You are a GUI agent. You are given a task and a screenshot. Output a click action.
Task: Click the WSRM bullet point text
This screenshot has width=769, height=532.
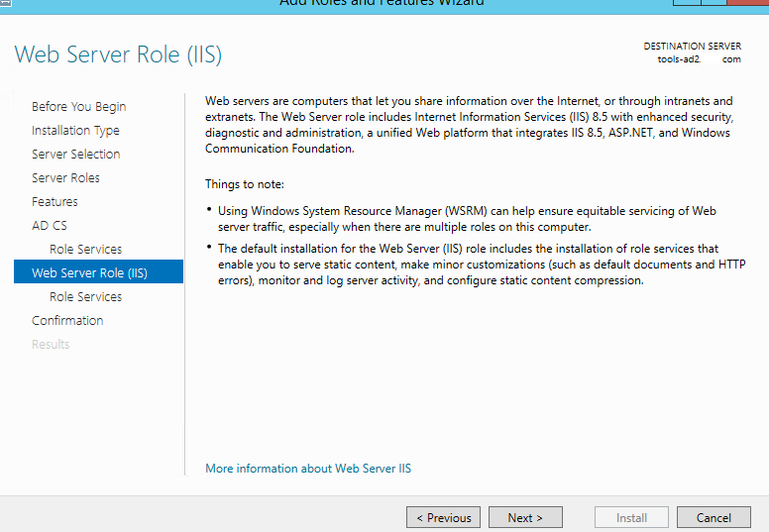(467, 219)
